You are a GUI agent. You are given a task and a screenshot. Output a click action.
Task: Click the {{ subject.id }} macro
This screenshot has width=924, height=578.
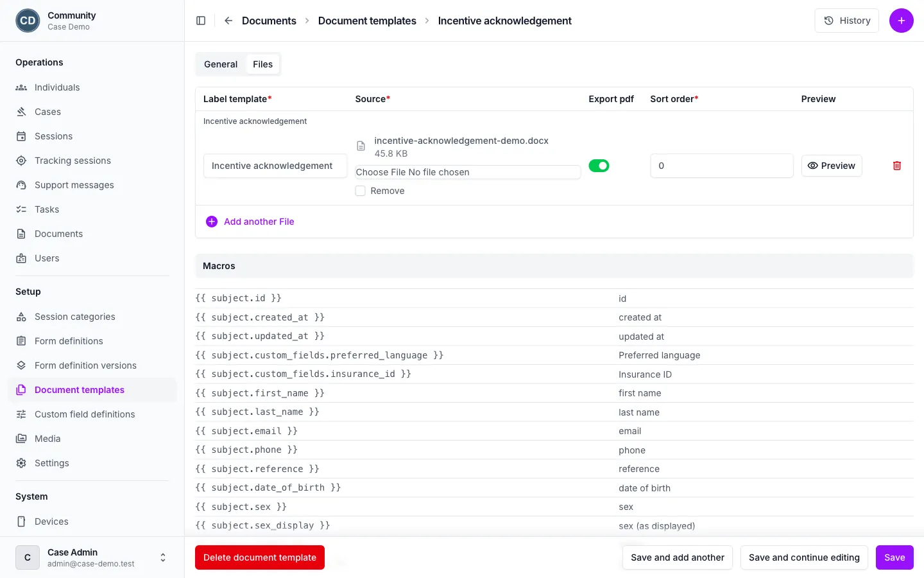(x=238, y=298)
